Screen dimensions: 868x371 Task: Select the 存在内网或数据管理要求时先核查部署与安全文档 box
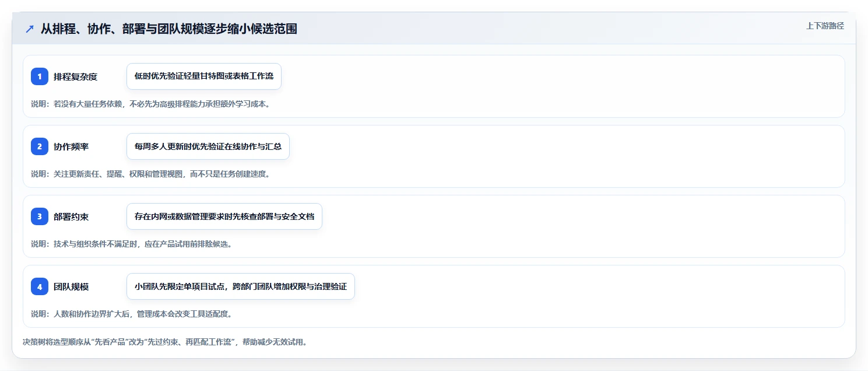pos(224,216)
